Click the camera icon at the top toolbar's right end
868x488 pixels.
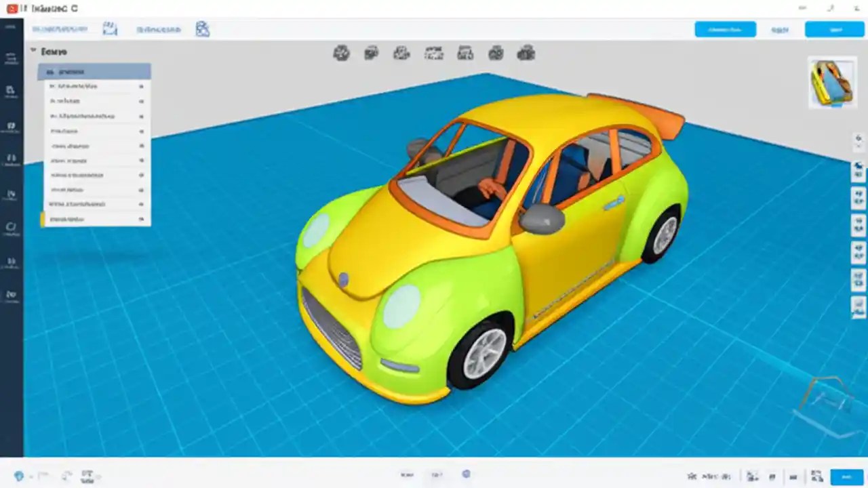(526, 53)
